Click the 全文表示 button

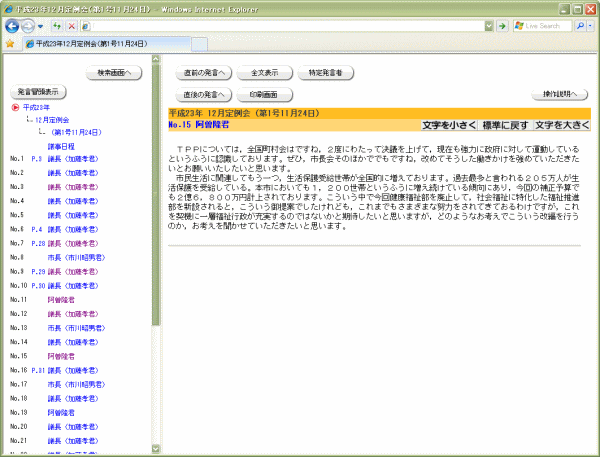(265, 73)
